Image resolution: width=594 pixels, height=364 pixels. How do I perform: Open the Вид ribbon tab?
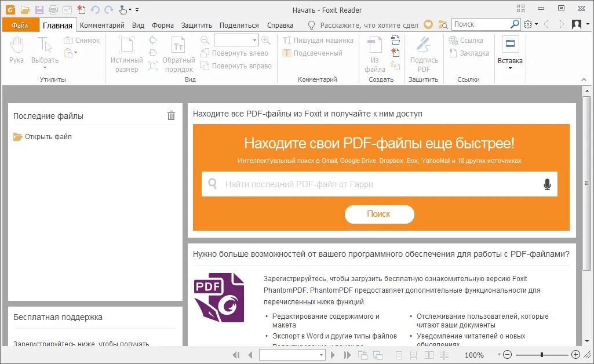pos(138,25)
